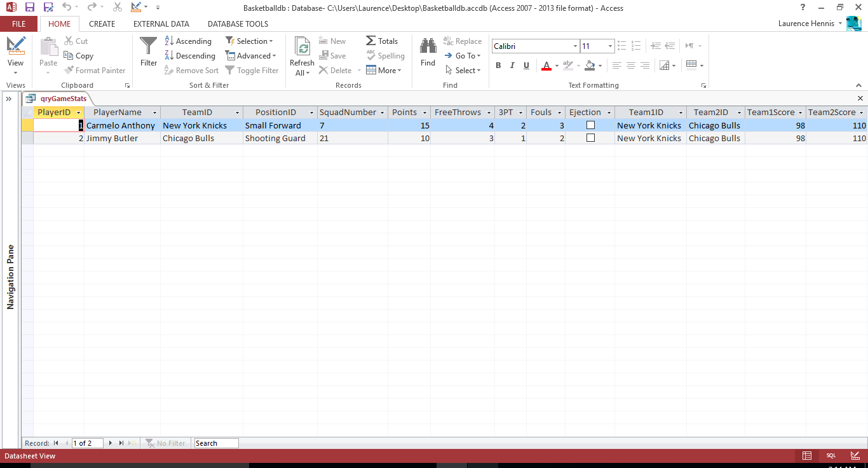Select the HOME ribbon tab
The height and width of the screenshot is (468, 868).
coord(60,24)
